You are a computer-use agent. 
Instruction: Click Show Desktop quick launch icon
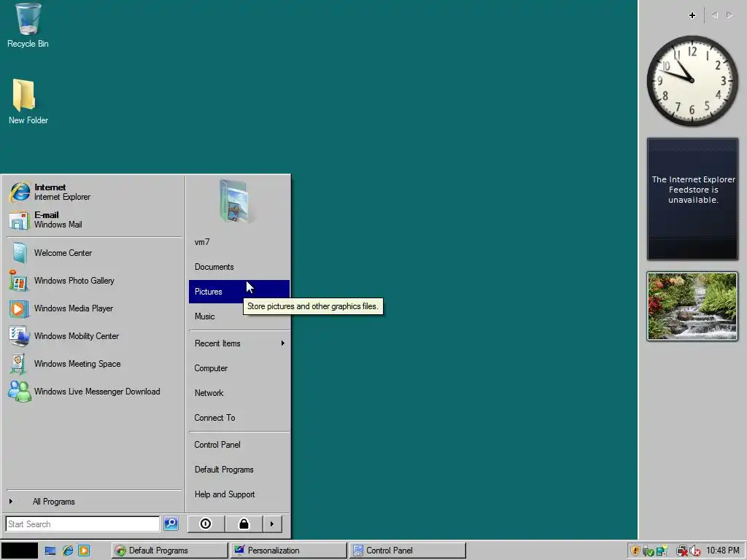point(50,551)
